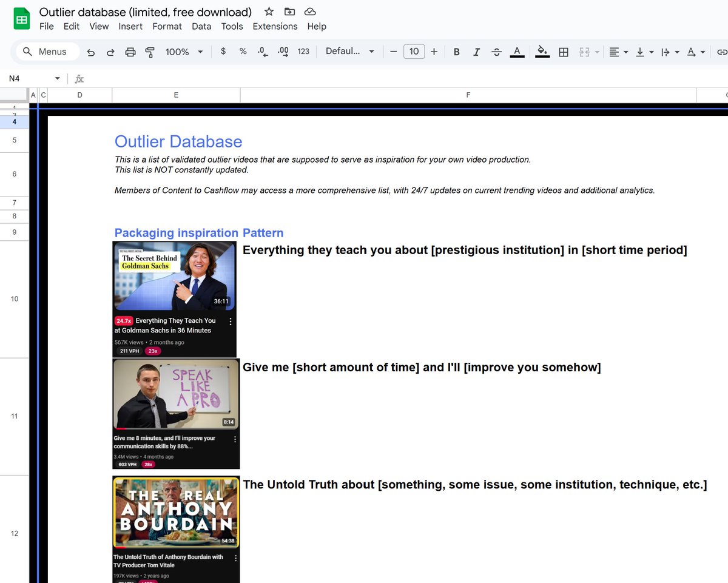Click the Speak Like a Pro thumbnail
728x583 pixels.
(176, 394)
